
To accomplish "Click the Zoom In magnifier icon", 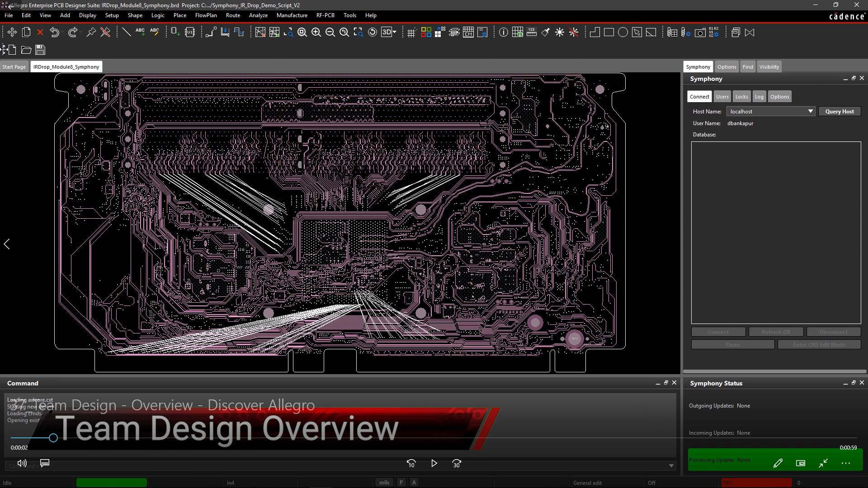I will [x=316, y=32].
